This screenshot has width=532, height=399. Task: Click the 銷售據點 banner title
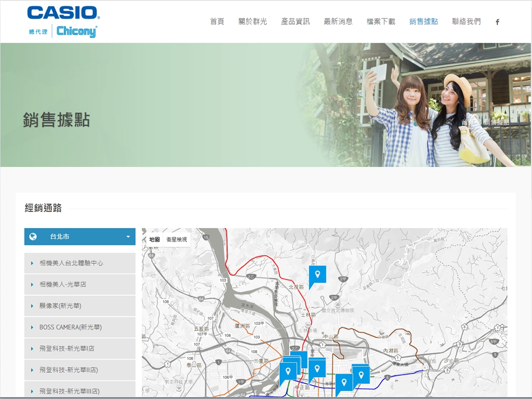56,120
